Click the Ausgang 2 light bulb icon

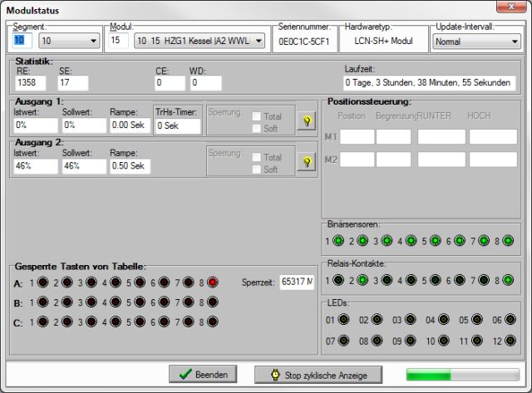tap(306, 161)
